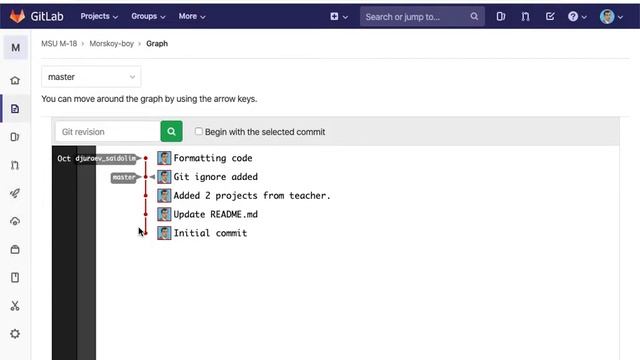Open Merge requests icon in top navigation
This screenshot has width=640, height=360.
coord(525,16)
